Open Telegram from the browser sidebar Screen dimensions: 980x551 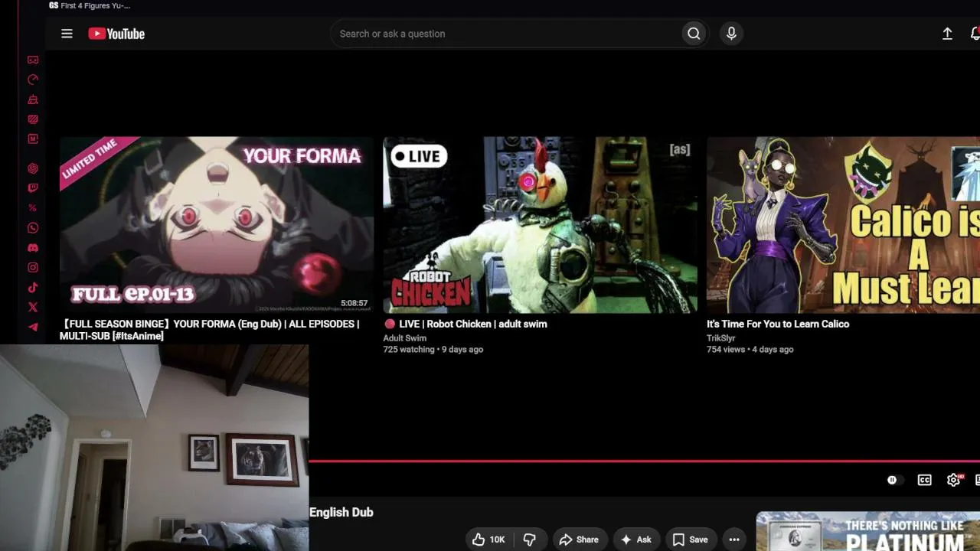(33, 328)
